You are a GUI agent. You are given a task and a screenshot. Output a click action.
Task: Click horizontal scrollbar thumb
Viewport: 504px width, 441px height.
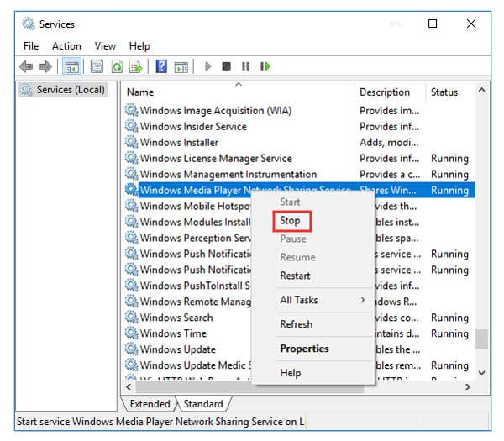(x=249, y=386)
